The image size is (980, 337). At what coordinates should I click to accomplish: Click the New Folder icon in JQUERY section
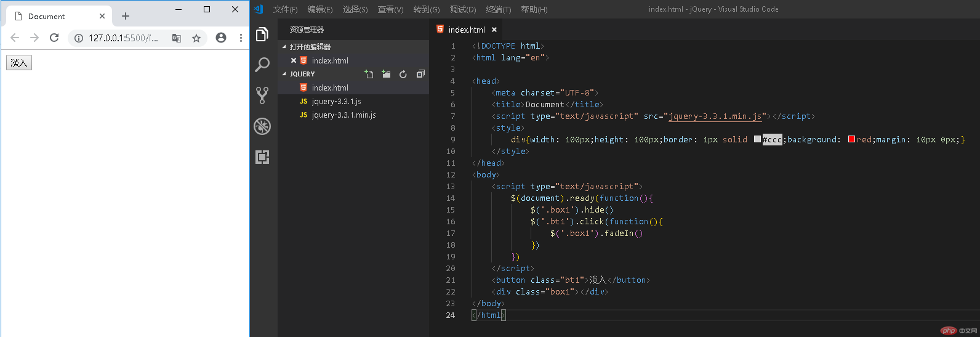[x=386, y=74]
